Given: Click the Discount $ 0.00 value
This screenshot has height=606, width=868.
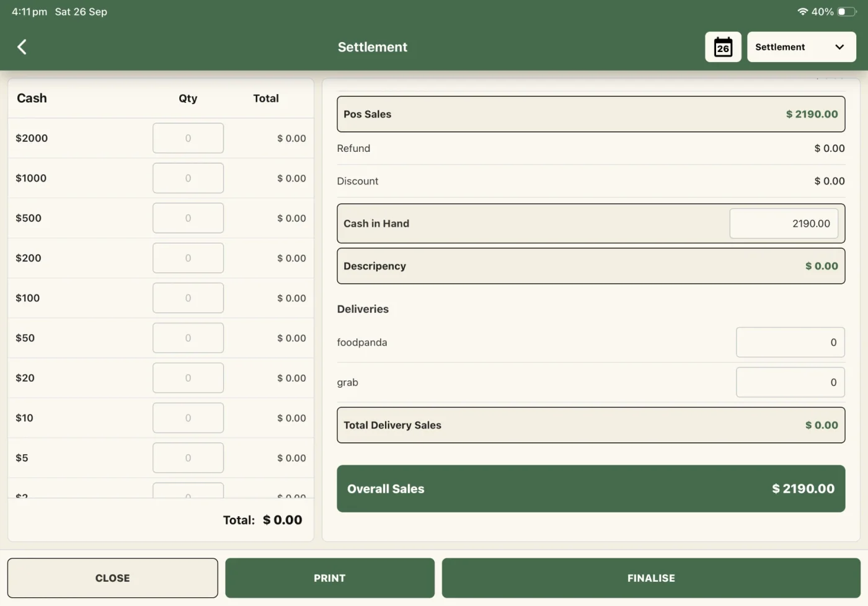Looking at the screenshot, I should point(830,181).
